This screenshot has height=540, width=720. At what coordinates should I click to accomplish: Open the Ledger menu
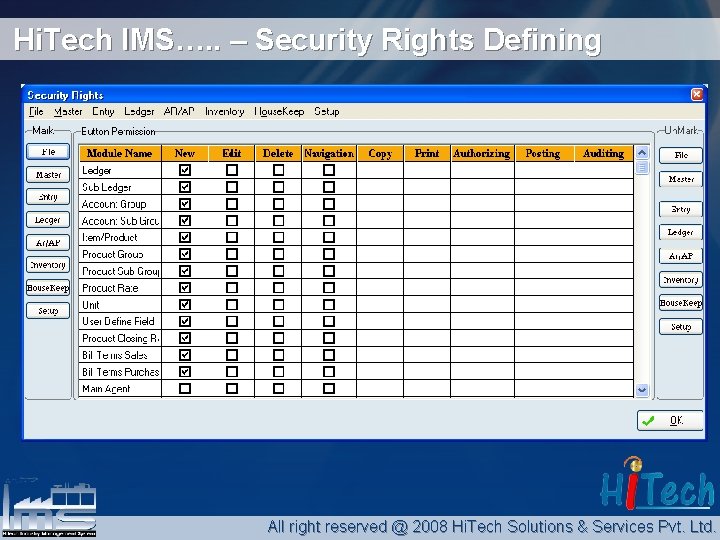(139, 112)
